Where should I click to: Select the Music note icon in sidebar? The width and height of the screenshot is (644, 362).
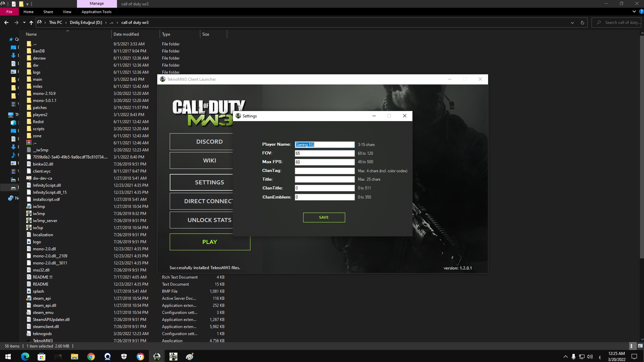click(13, 155)
